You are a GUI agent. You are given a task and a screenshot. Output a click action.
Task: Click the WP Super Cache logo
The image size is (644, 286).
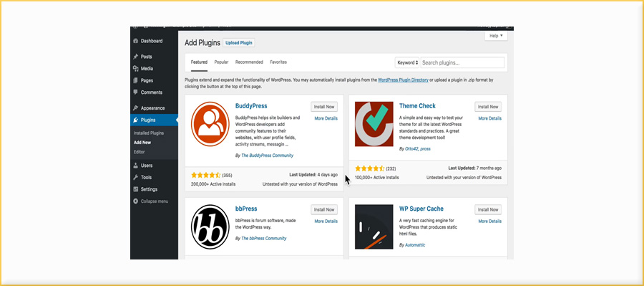point(374,227)
